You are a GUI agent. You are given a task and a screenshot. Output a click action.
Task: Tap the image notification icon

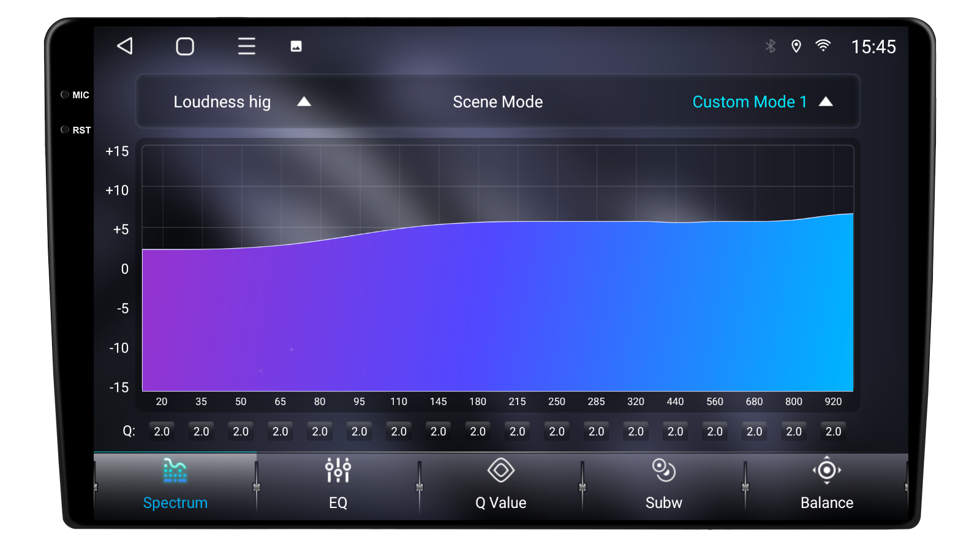coord(296,47)
